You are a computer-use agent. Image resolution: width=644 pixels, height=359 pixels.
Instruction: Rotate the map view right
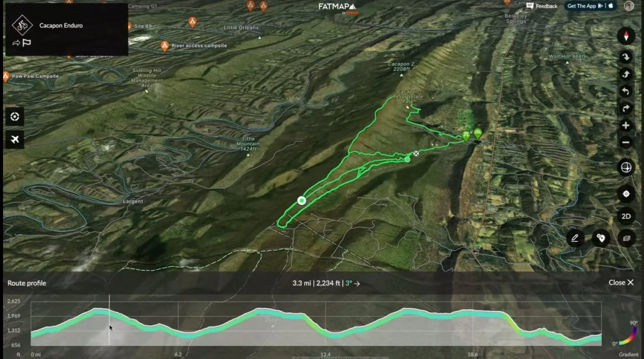(x=626, y=108)
